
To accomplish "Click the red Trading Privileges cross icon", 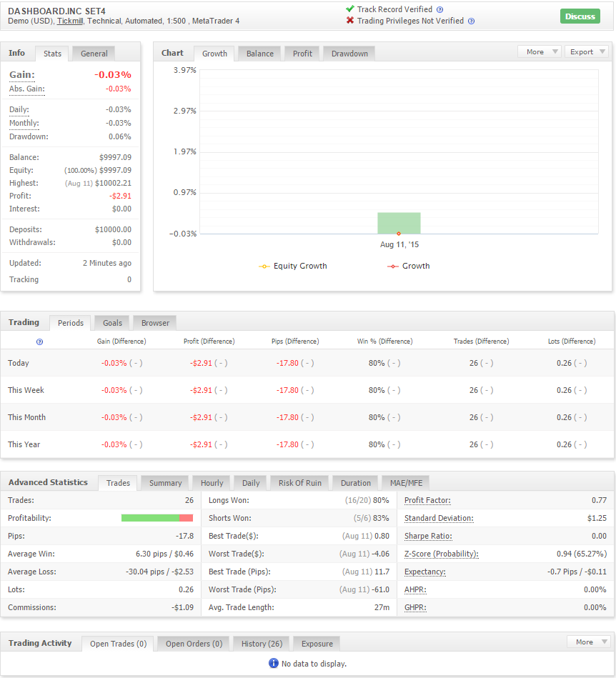I will click(350, 20).
